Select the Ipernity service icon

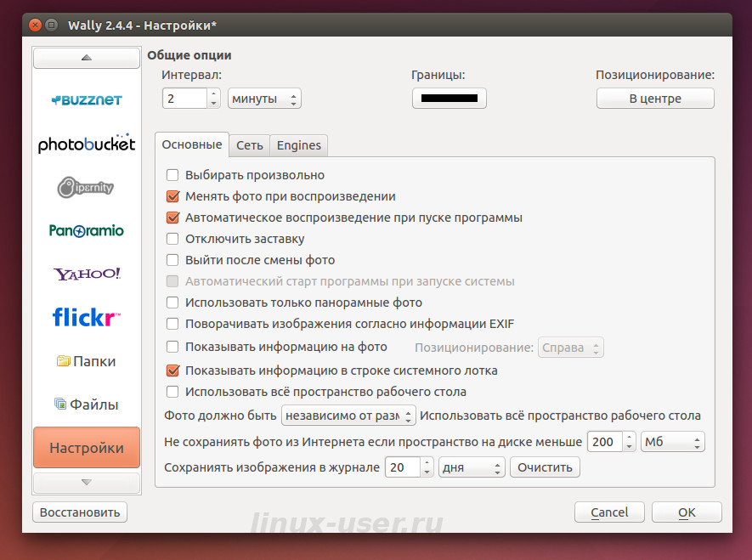[86, 187]
